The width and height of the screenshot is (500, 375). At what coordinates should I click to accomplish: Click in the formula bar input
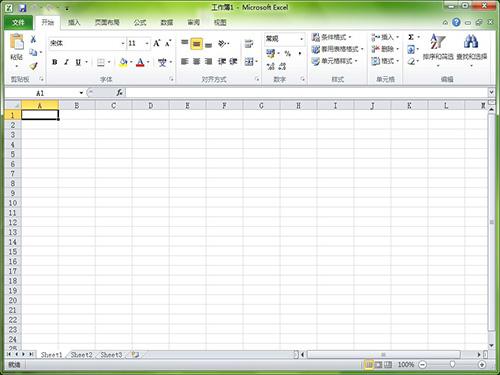(307, 93)
